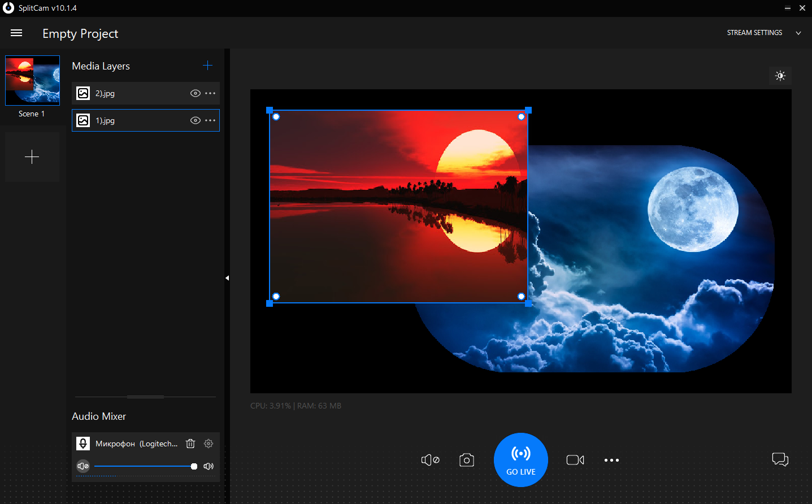Add a new media layer with plus icon

tap(207, 65)
